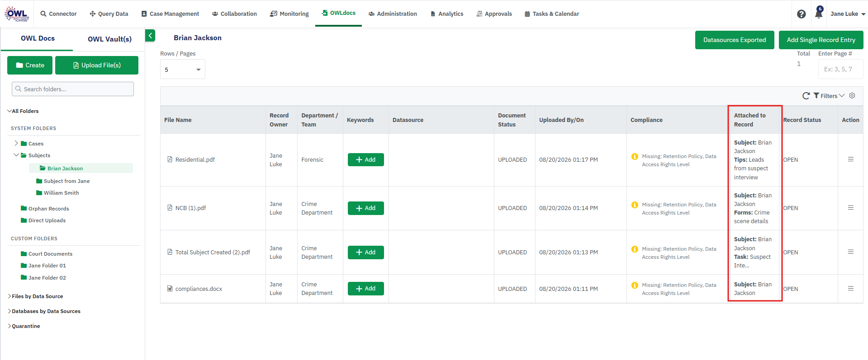Viewport: 868px width, 360px height.
Task: Click the File Name column header
Action: point(178,120)
